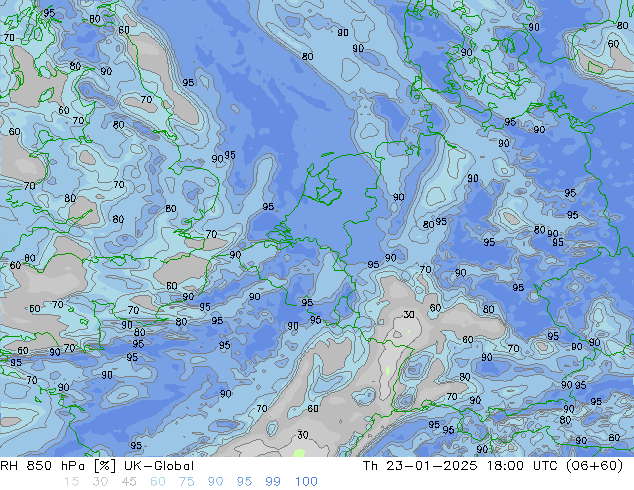Select the 'UK-Global' model label
The height and width of the screenshot is (490, 634).
tap(159, 466)
